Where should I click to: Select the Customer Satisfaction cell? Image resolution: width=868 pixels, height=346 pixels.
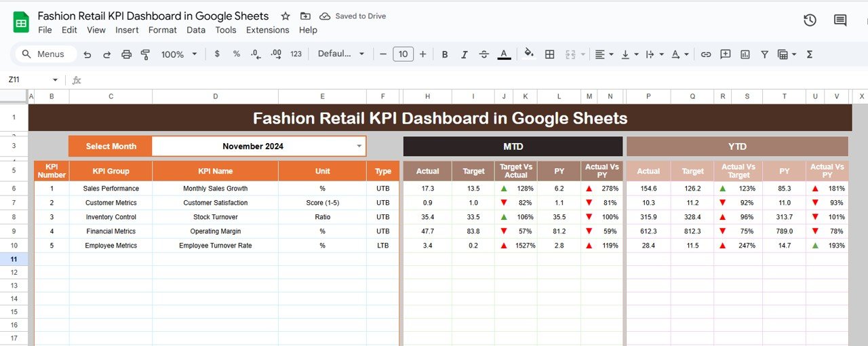click(x=215, y=203)
